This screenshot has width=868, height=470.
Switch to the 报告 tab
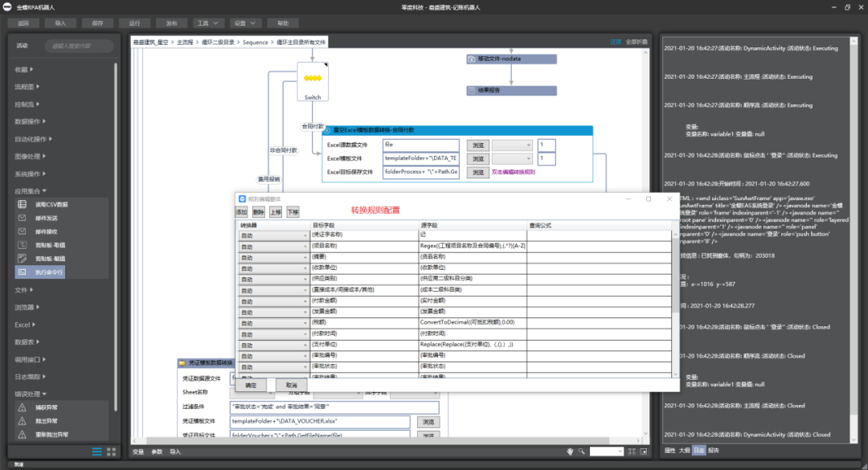pyautogui.click(x=714, y=451)
